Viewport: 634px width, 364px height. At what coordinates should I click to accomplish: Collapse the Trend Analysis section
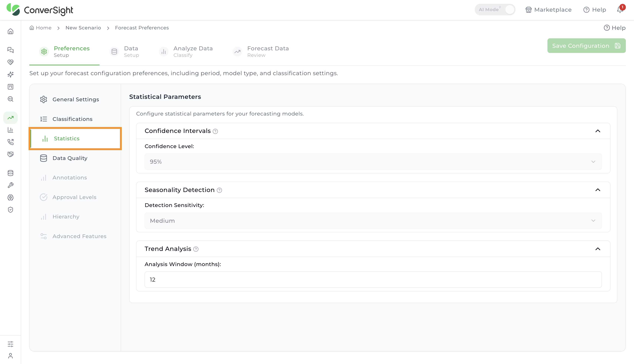coord(598,249)
